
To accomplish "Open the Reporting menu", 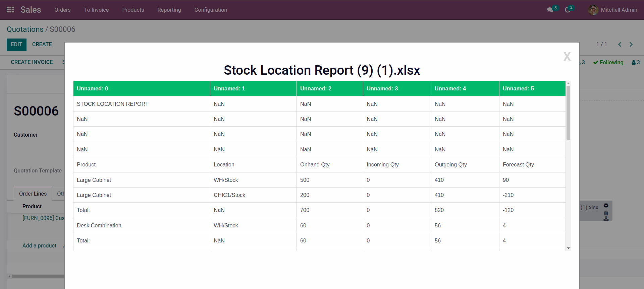I will tap(169, 10).
